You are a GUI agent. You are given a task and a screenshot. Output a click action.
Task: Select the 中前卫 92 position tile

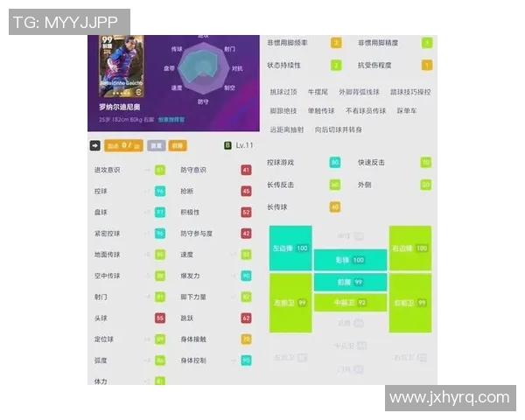click(x=350, y=303)
